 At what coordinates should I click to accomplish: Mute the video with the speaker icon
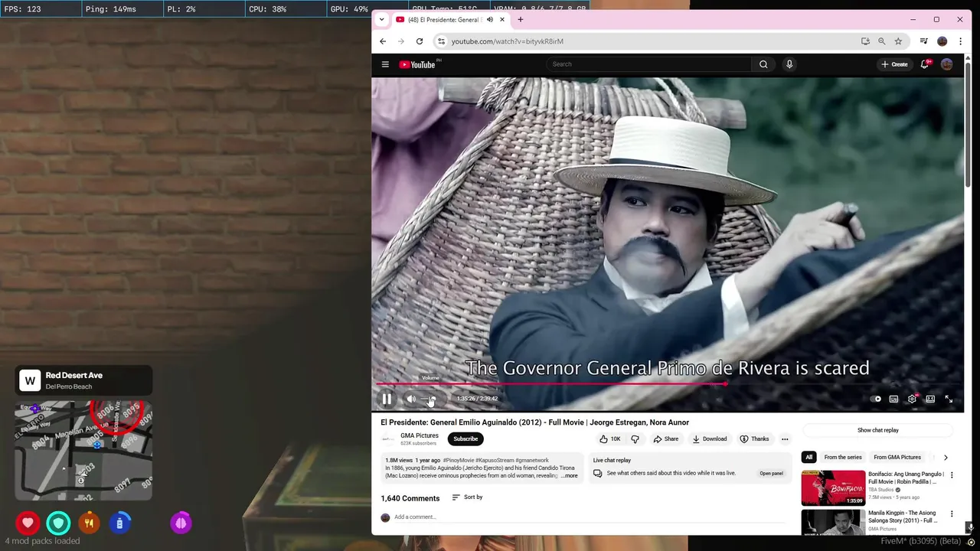point(411,399)
